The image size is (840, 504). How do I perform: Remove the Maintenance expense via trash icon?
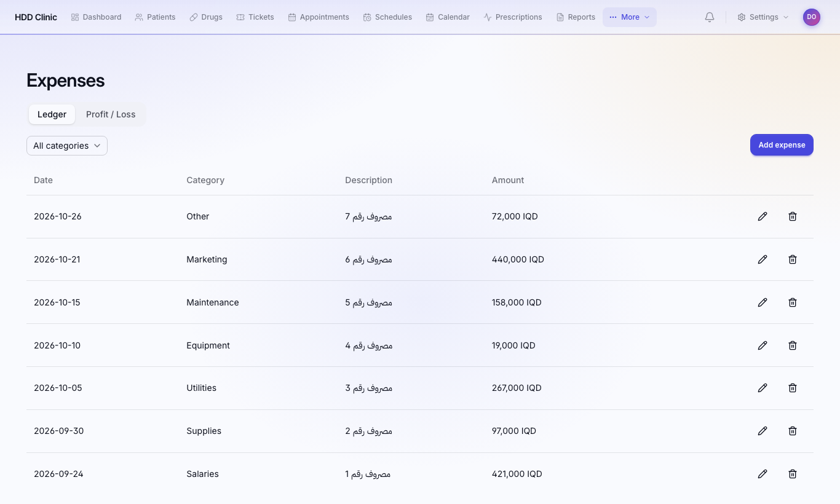coord(793,302)
